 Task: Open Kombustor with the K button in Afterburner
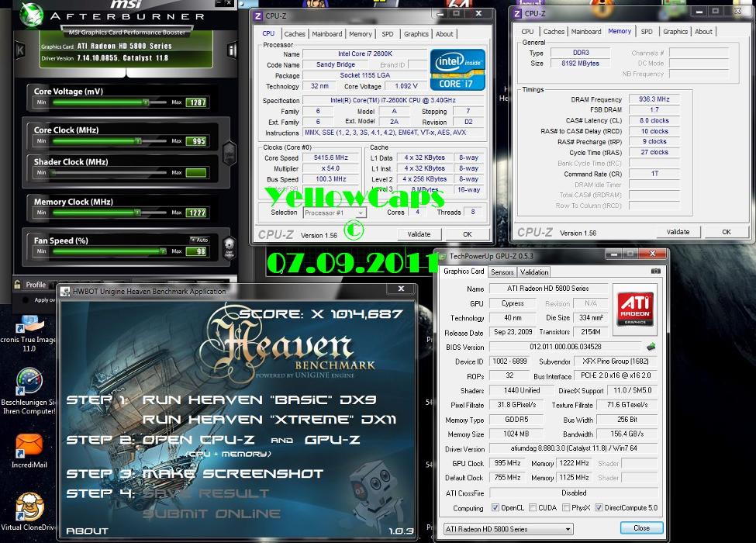pyautogui.click(x=20, y=50)
